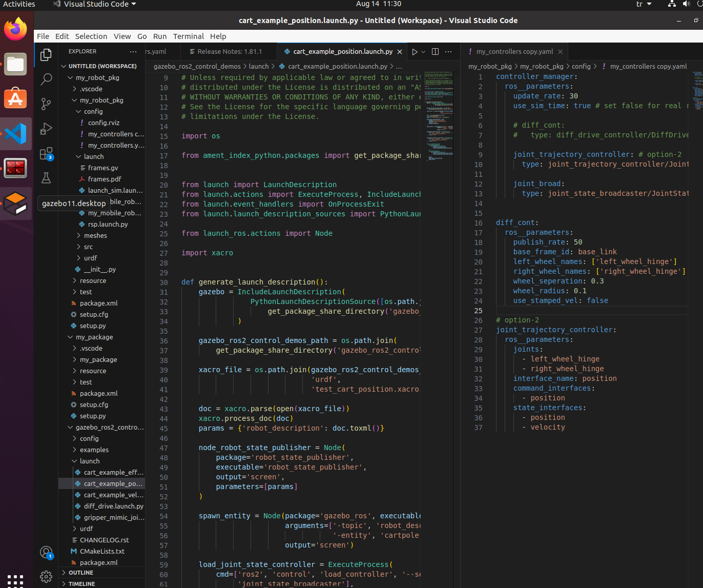Collapse the UNTITLED (WORKSPACE) section

[102, 66]
